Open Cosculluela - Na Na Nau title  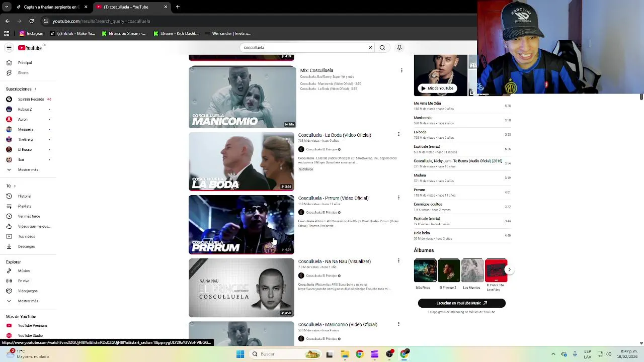[x=334, y=261]
